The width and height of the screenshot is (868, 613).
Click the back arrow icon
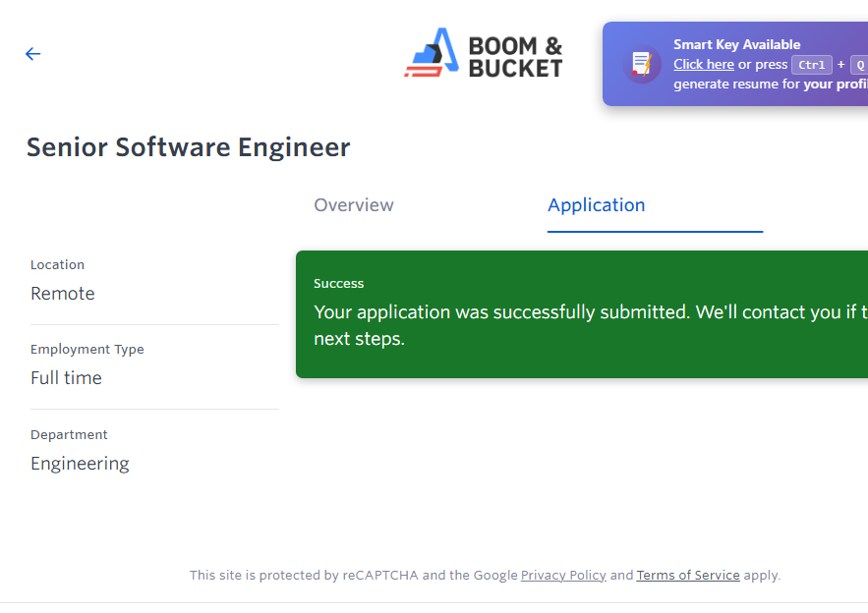pos(33,54)
